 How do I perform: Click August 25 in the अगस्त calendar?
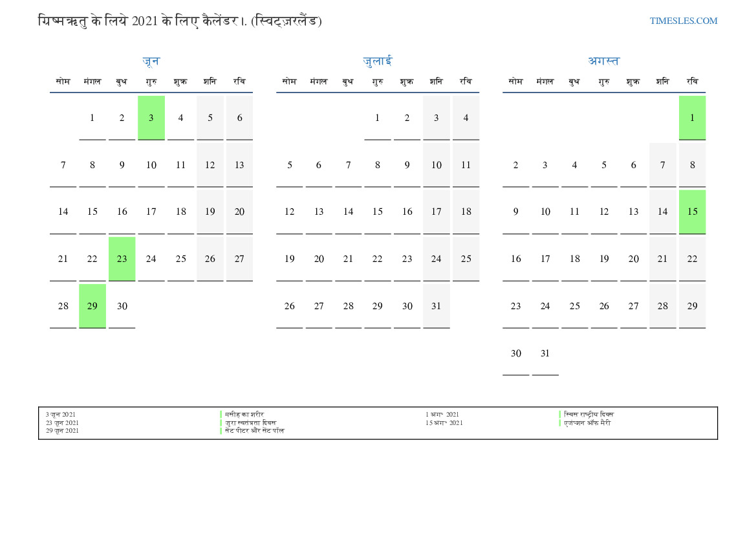(x=575, y=306)
